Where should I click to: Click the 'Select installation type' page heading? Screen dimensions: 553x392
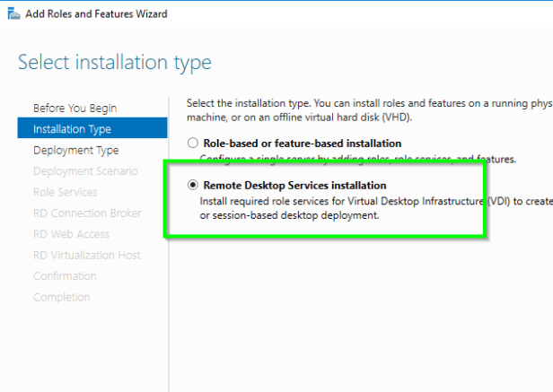(115, 63)
